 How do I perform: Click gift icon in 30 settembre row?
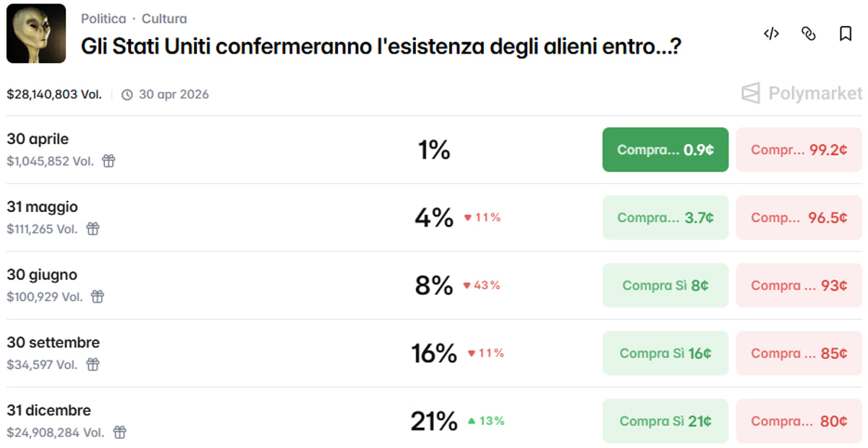[x=93, y=365]
